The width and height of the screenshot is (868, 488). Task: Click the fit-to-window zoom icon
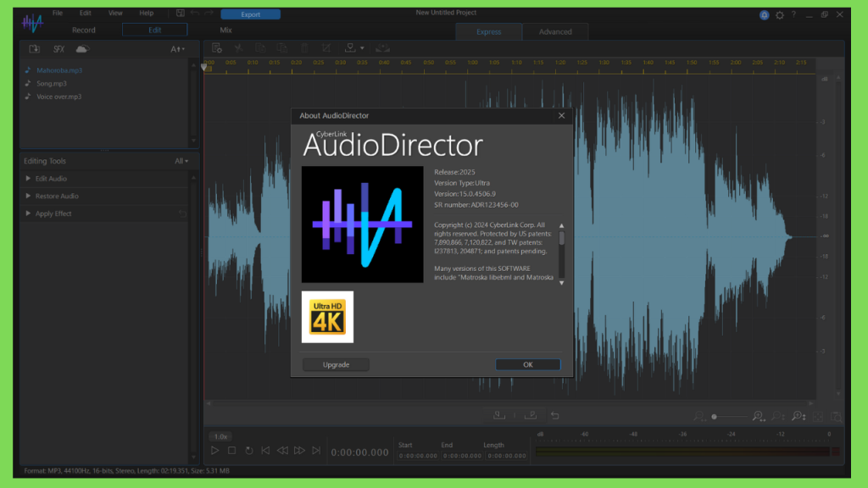click(818, 417)
